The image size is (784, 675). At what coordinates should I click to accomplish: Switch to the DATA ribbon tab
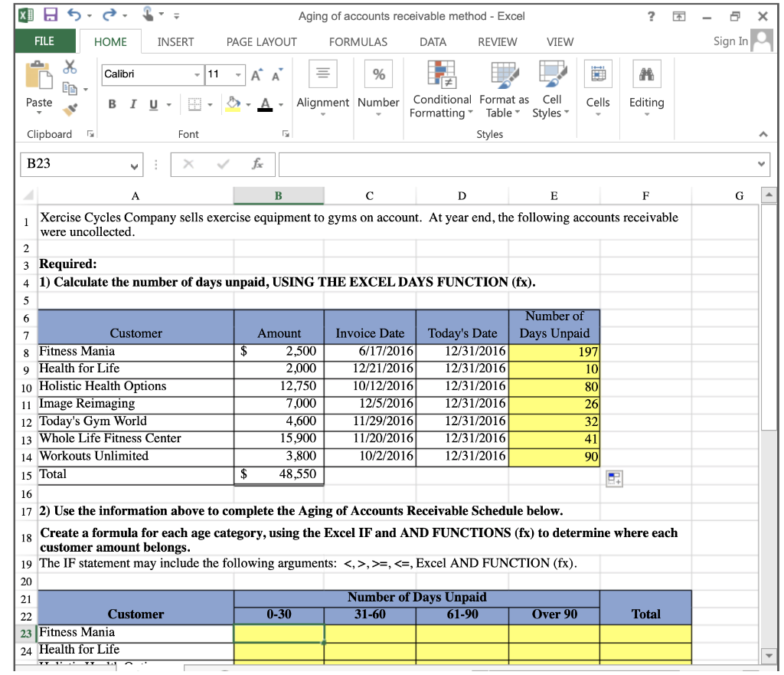coord(433,42)
